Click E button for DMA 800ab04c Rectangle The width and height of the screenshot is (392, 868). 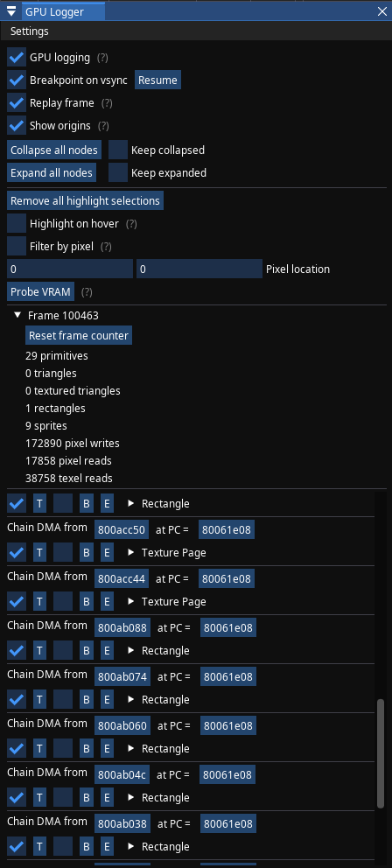pyautogui.click(x=107, y=797)
